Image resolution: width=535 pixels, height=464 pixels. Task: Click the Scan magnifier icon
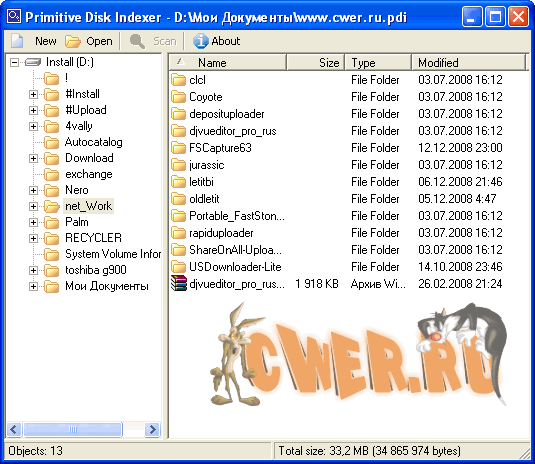coord(137,41)
